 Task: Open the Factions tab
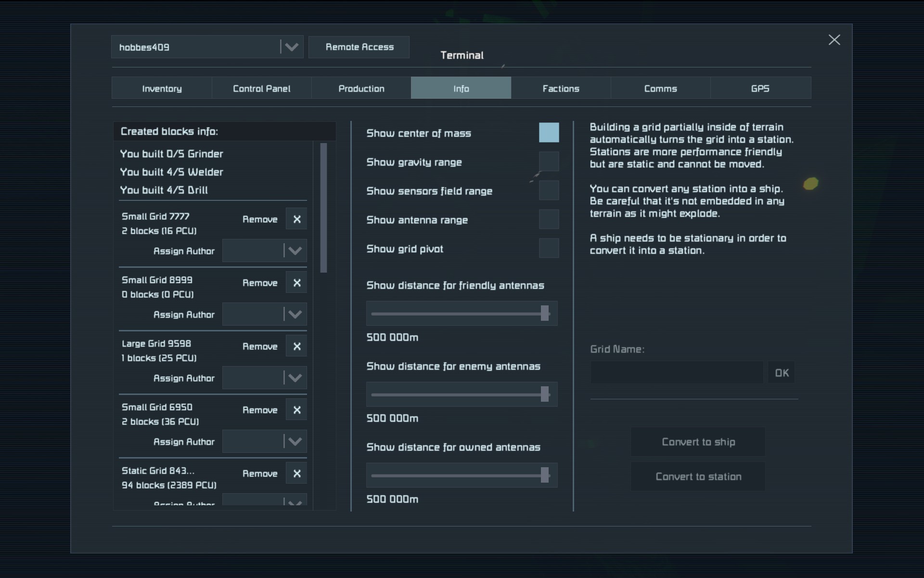tap(561, 89)
